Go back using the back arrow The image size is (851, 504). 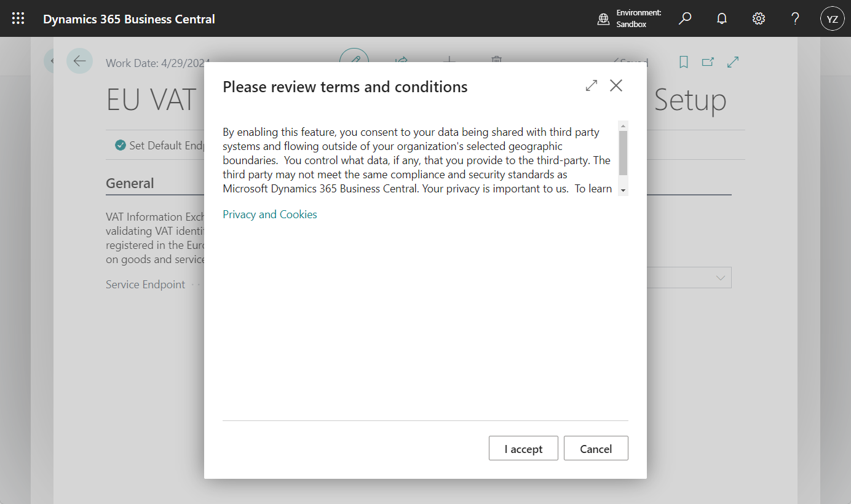pos(79,61)
